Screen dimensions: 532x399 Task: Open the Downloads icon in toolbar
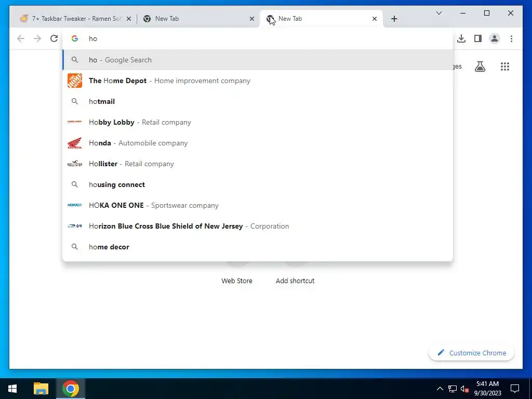tap(461, 38)
